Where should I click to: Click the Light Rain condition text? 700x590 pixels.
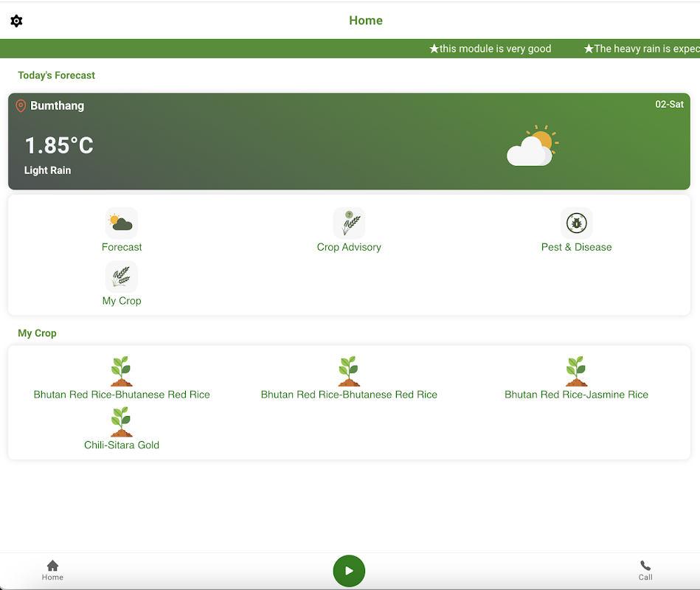(x=47, y=170)
